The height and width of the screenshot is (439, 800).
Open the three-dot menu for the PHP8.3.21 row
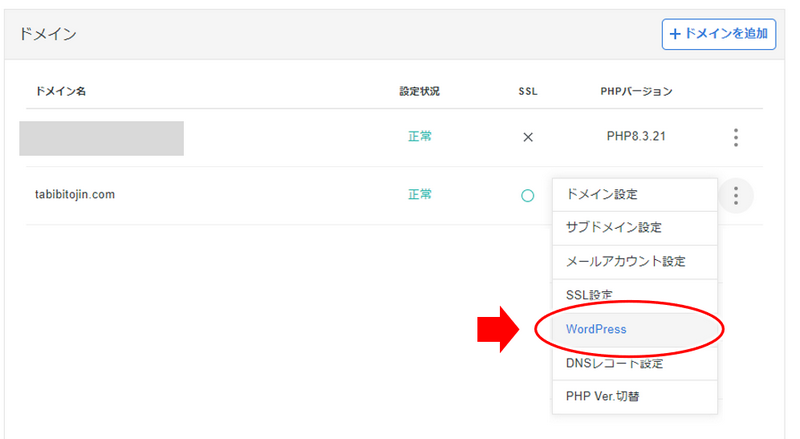tap(735, 137)
